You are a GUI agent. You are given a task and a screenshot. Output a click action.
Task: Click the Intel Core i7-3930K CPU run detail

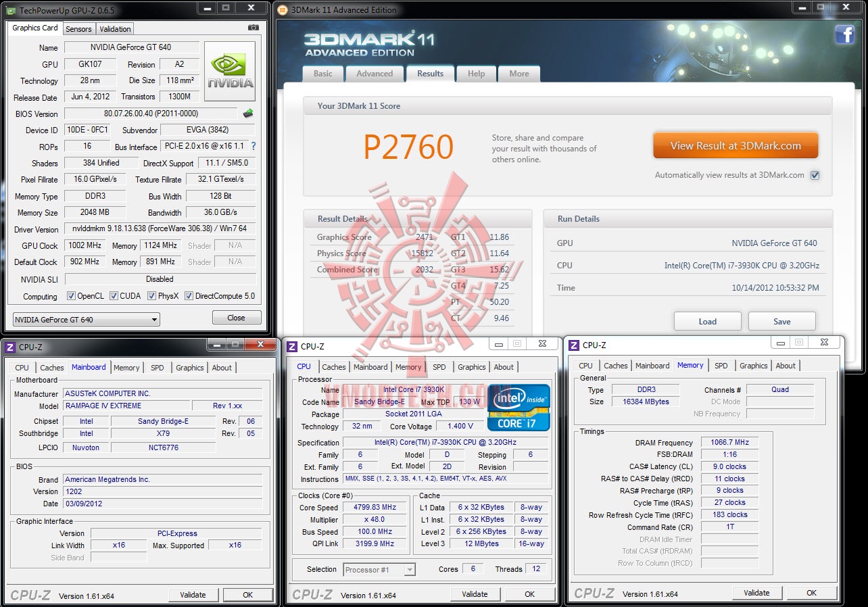[x=742, y=266]
